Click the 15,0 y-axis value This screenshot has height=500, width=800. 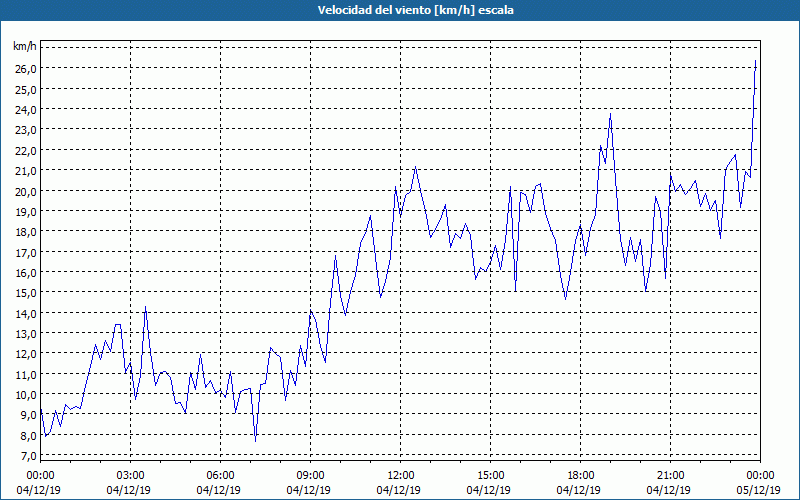(x=26, y=293)
